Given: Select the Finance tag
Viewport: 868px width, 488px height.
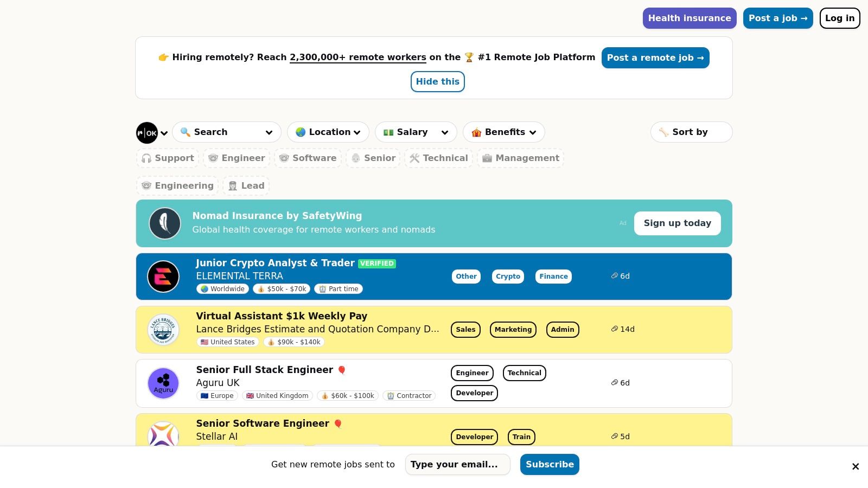Looking at the screenshot, I should (553, 277).
